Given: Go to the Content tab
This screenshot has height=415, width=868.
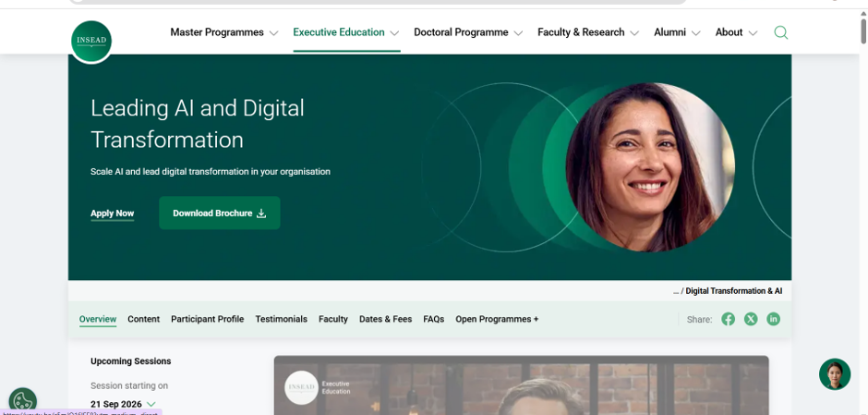Looking at the screenshot, I should tap(143, 319).
